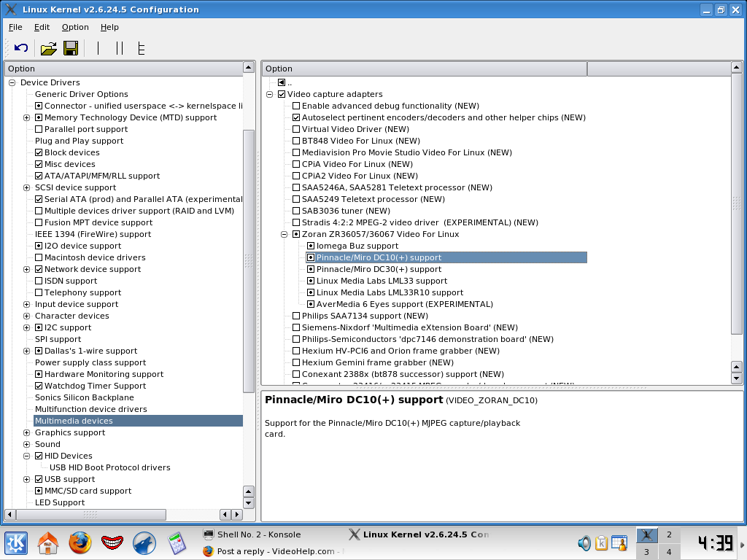Select Sonics Silicon Backplane item
The image size is (747, 560).
point(85,397)
